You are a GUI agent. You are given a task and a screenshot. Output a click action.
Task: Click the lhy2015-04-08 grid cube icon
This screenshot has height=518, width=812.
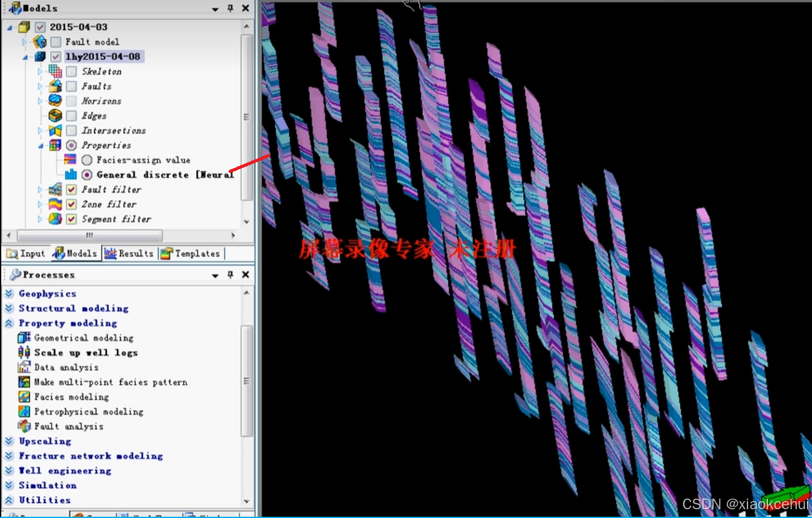point(39,56)
